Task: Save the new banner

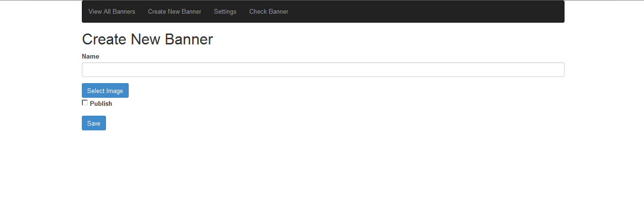Action: (x=94, y=123)
